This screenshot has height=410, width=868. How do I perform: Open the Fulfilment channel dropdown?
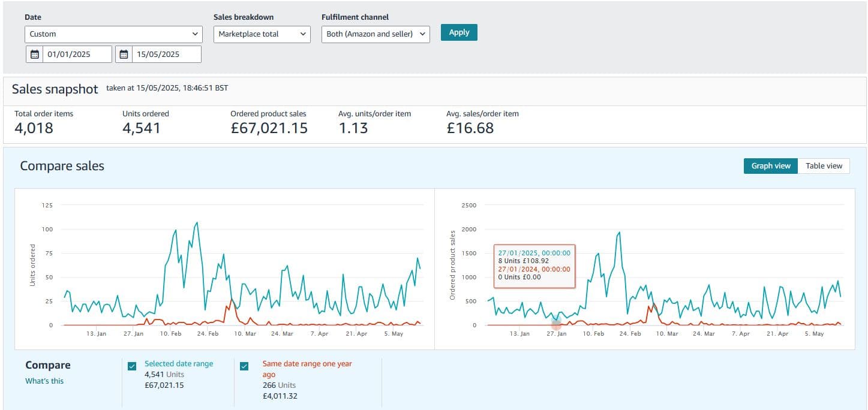376,34
